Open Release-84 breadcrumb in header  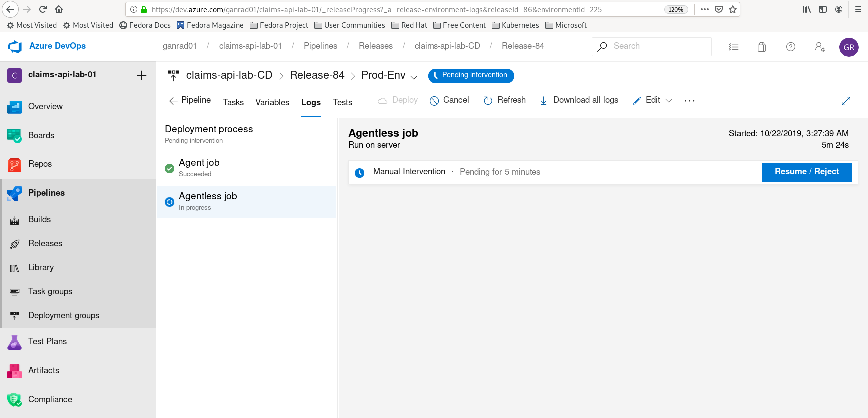[523, 46]
